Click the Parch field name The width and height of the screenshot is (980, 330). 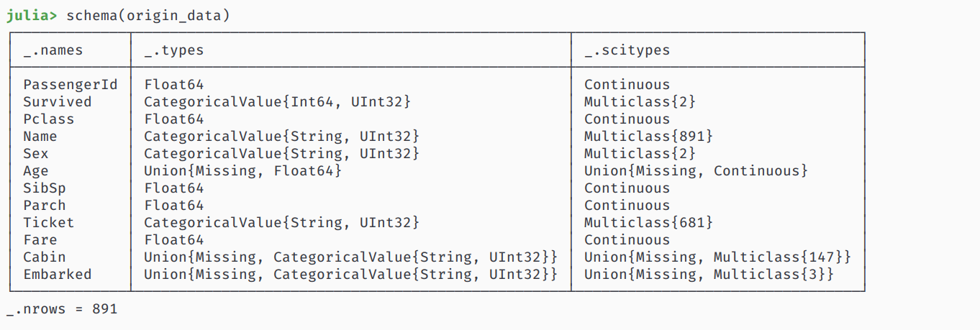click(44, 206)
